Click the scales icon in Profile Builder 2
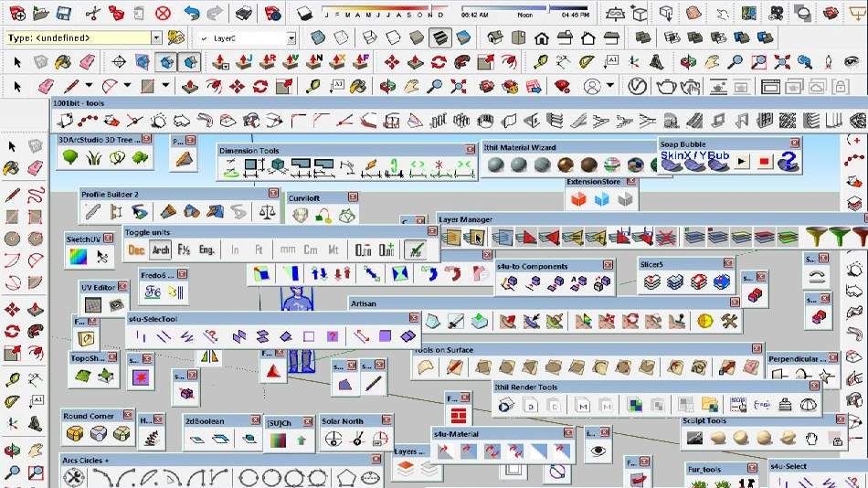The image size is (868, 488). coord(266,212)
